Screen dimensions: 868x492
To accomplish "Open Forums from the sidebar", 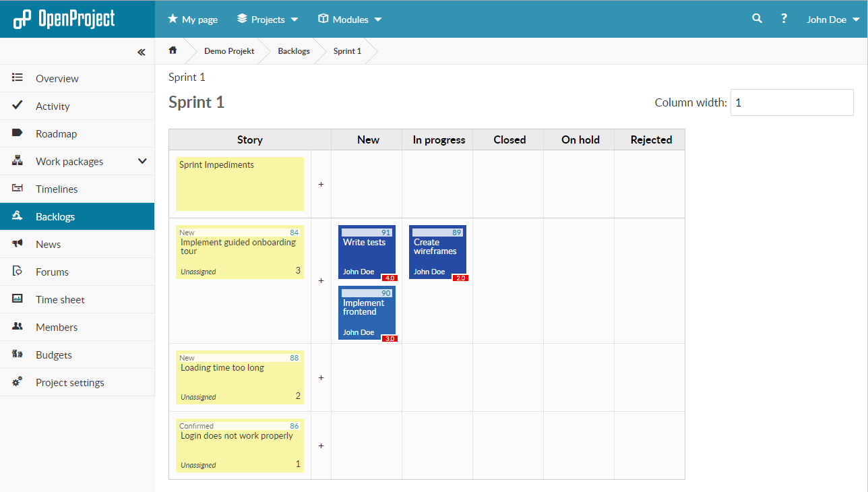I will tap(52, 272).
